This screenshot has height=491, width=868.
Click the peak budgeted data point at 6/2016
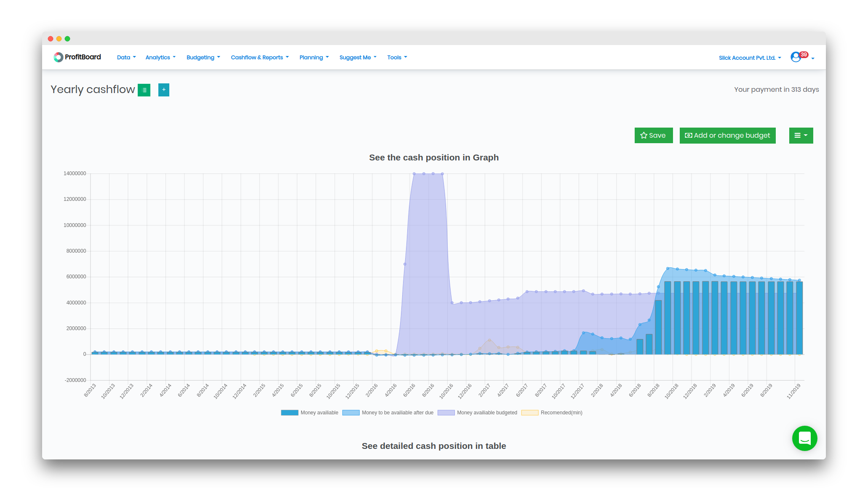[x=414, y=174]
